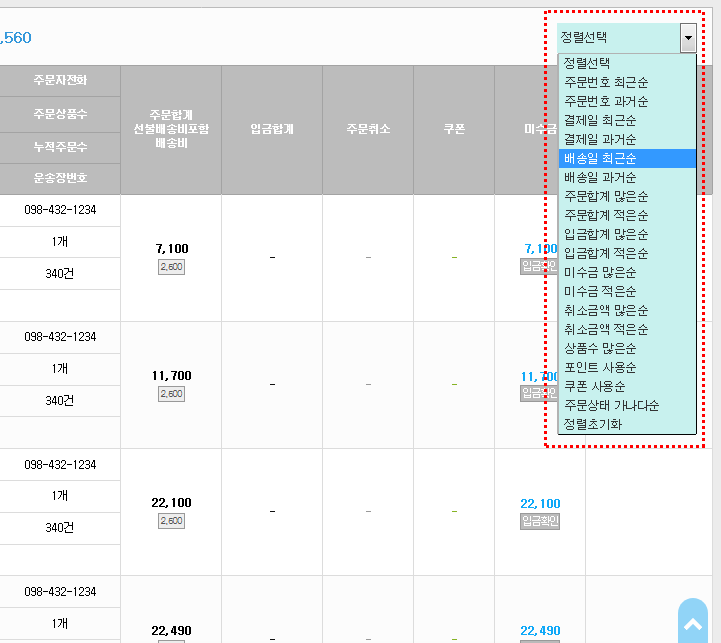Select 주문번호 최근순 from sort list
721x643 pixels.
[606, 82]
